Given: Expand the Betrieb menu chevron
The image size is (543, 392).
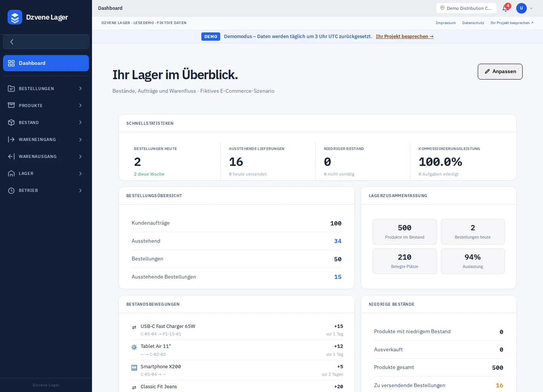Looking at the screenshot, I should [x=80, y=190].
